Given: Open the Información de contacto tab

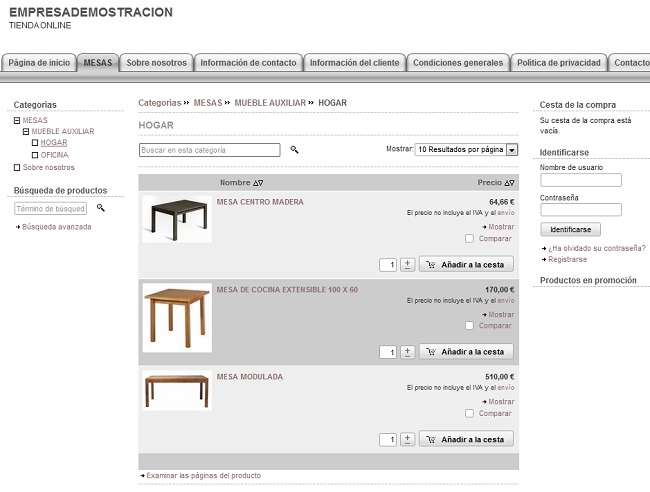Looking at the screenshot, I should pyautogui.click(x=248, y=63).
